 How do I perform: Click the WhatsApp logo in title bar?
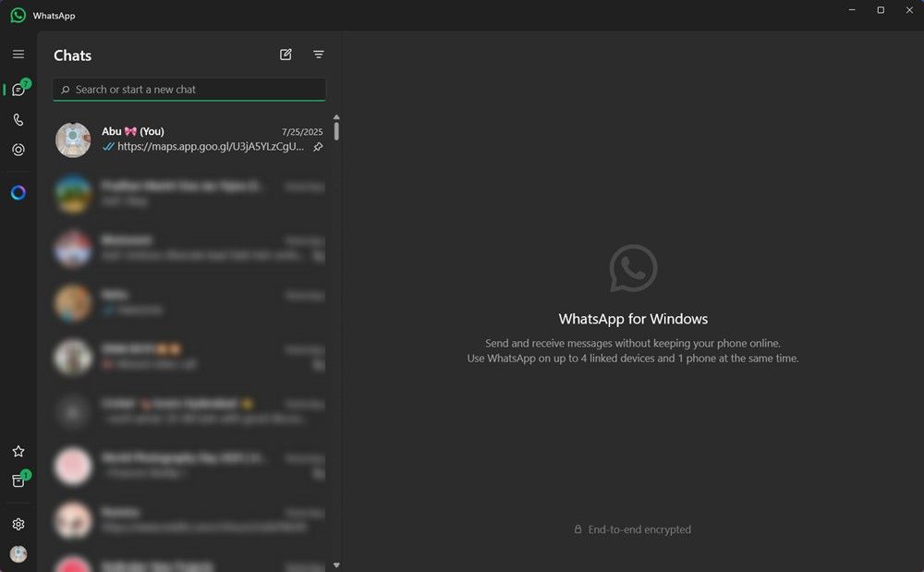(x=18, y=16)
